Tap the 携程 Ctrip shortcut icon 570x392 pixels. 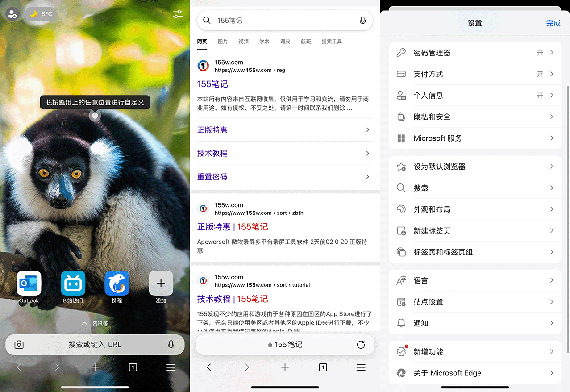click(117, 284)
